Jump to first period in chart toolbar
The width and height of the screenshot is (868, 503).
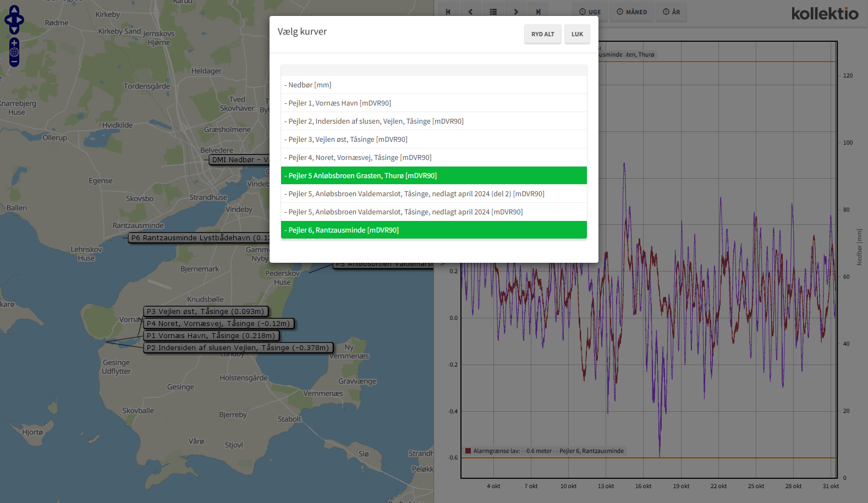pos(448,12)
